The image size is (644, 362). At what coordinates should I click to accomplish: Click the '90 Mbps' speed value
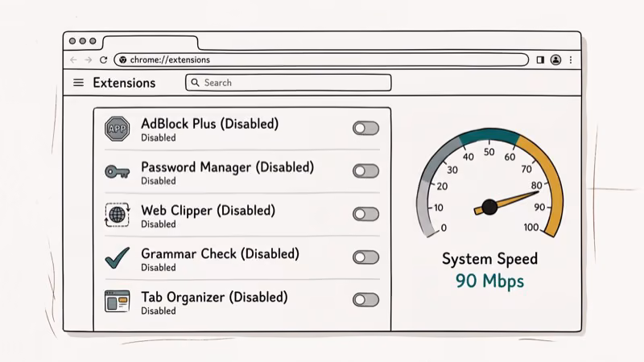tap(489, 281)
